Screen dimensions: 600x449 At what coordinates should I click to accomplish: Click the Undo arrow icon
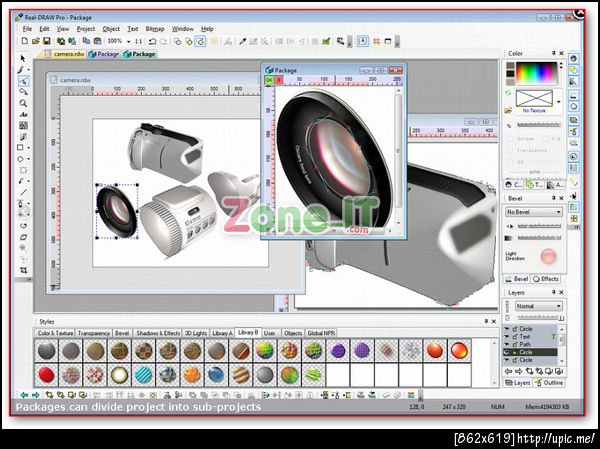pos(152,41)
